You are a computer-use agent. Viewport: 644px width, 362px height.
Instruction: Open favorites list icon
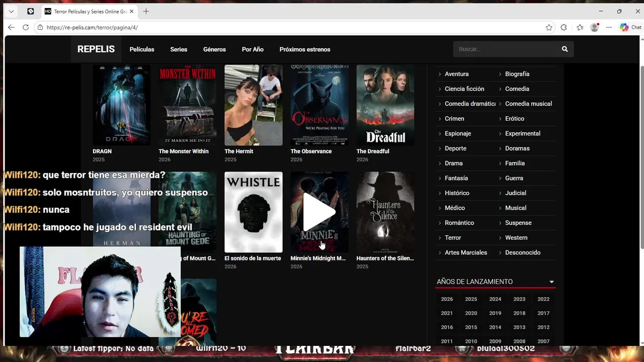click(580, 28)
